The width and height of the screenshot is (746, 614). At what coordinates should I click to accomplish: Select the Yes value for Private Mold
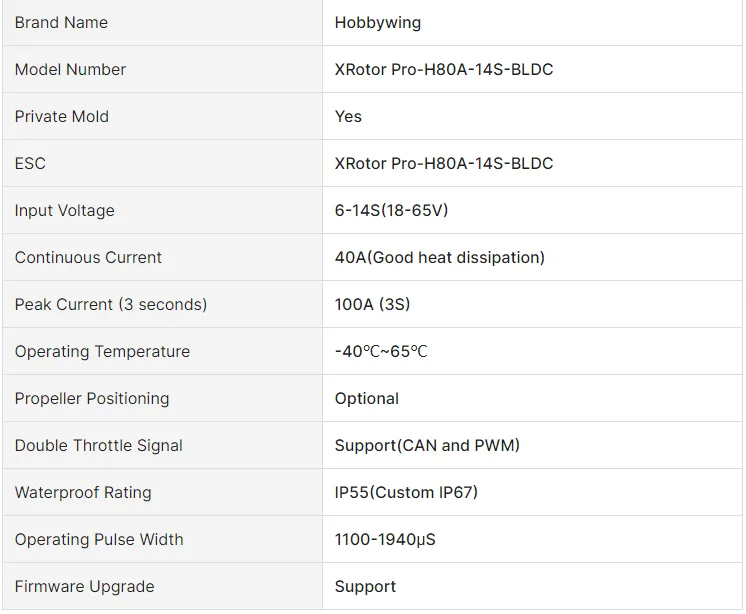tap(348, 117)
